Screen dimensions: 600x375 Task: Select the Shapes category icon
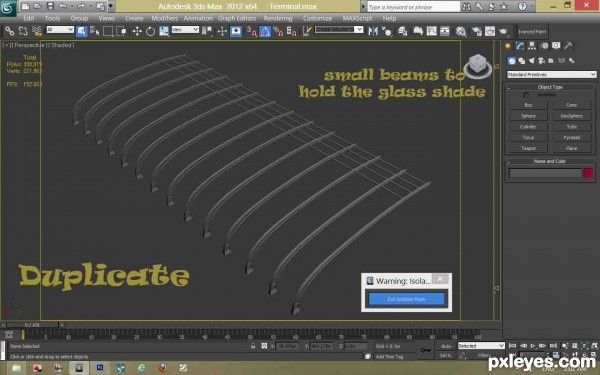click(x=522, y=61)
